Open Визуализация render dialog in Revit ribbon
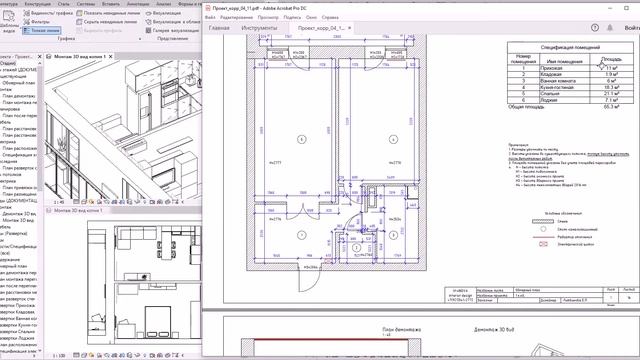The height and width of the screenshot is (360, 640). coord(163,13)
